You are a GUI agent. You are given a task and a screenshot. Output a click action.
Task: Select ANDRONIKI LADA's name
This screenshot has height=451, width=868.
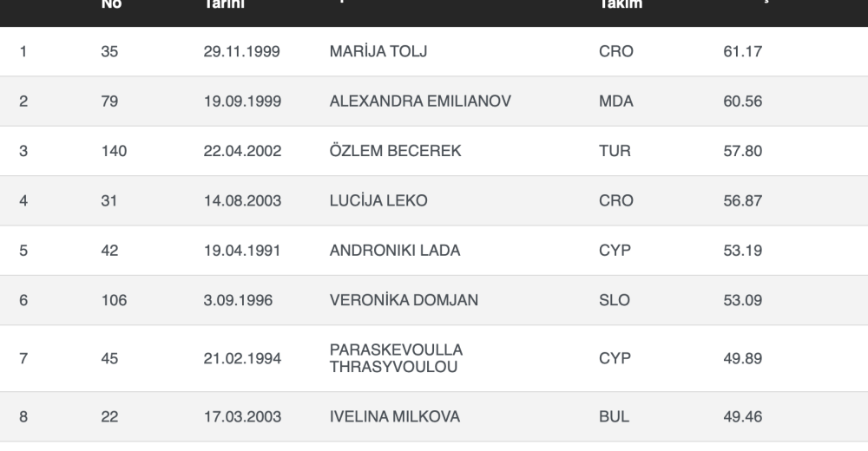pyautogui.click(x=395, y=251)
